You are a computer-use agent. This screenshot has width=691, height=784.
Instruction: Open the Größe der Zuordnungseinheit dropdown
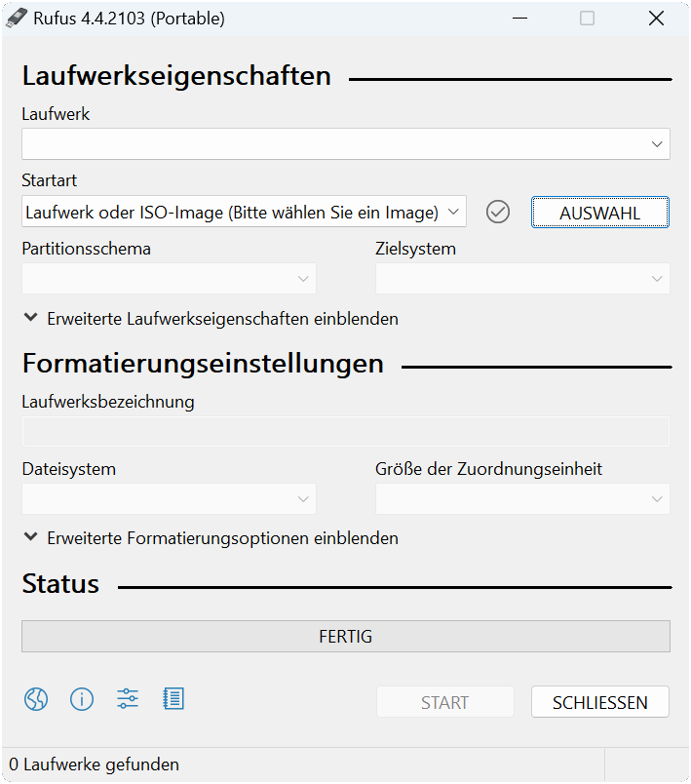pos(522,498)
